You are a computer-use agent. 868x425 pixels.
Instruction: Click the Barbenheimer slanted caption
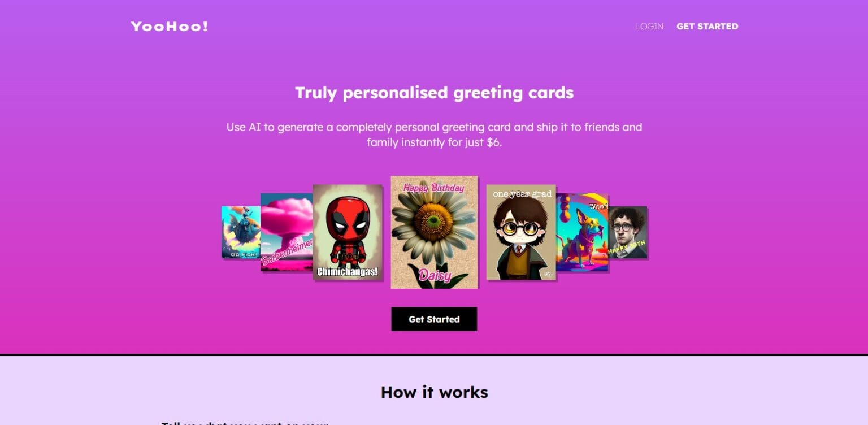(x=287, y=250)
